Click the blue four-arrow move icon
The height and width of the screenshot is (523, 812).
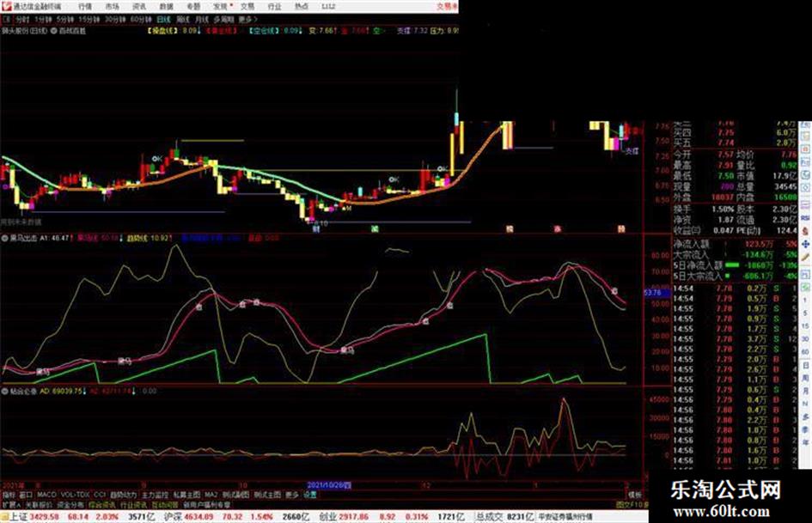pyautogui.click(x=805, y=243)
